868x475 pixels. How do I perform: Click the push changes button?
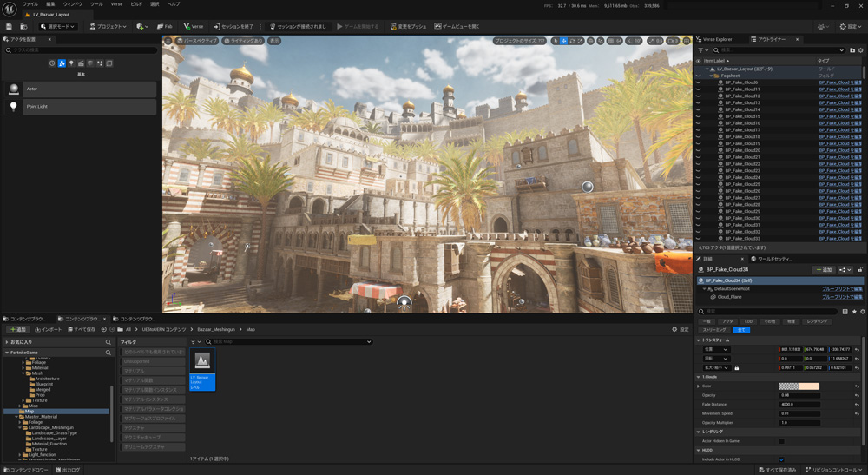409,27
